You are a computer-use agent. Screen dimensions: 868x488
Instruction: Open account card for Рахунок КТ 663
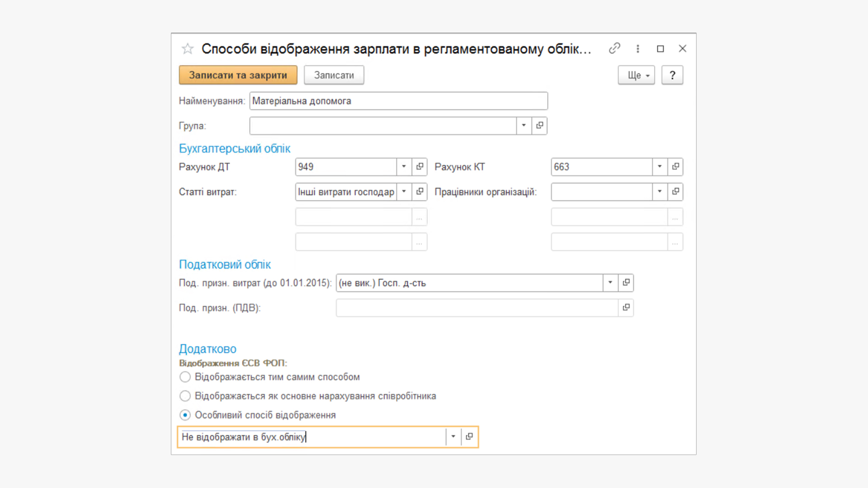(x=675, y=167)
